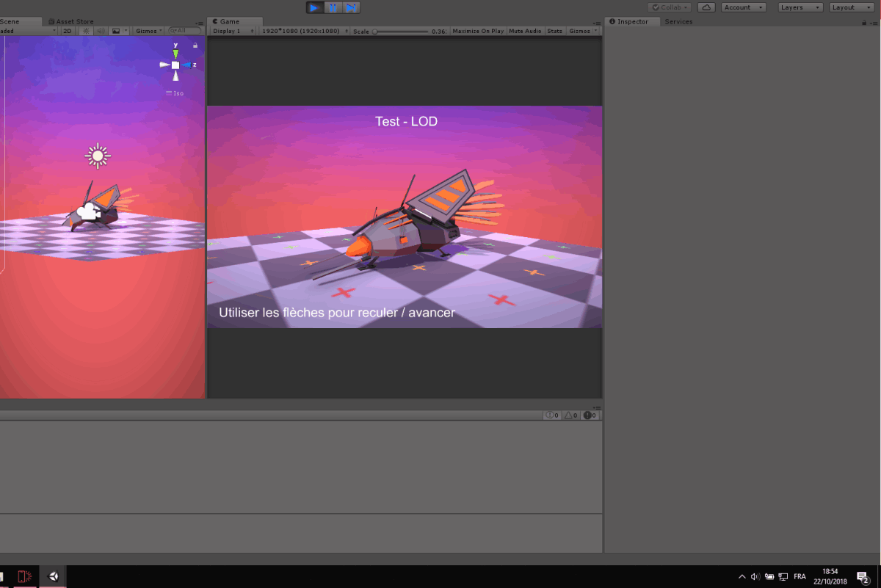Stop play mode with the Play button
This screenshot has height=588, width=881.
(x=315, y=7)
